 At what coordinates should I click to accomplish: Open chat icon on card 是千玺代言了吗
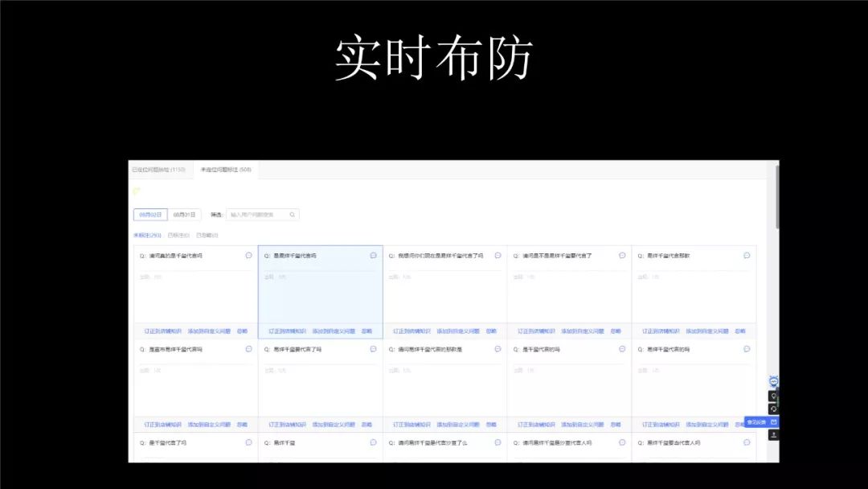point(248,442)
